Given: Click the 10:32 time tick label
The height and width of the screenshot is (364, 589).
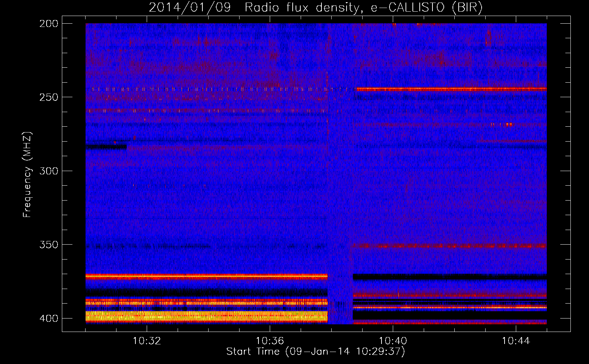Looking at the screenshot, I should coord(147,341).
